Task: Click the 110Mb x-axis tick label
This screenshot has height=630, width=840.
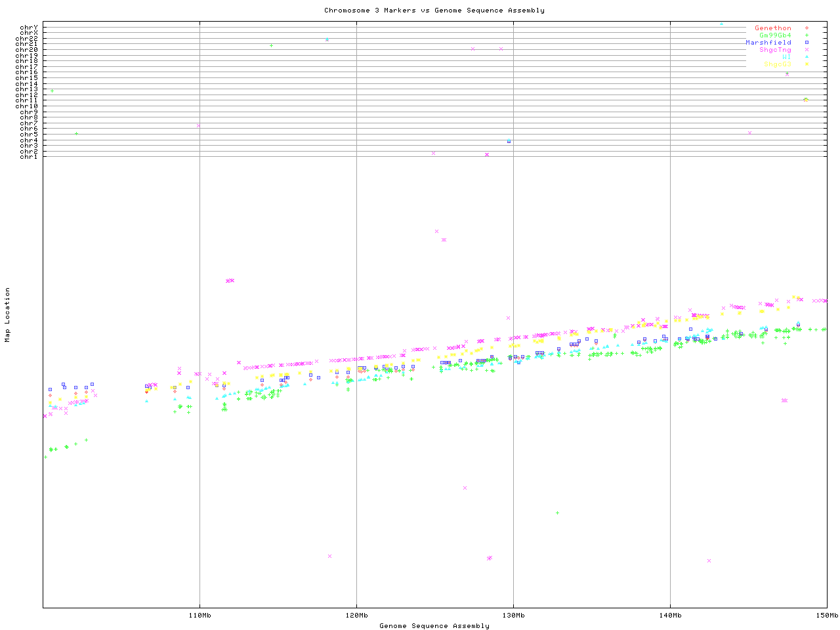Action: pyautogui.click(x=199, y=616)
